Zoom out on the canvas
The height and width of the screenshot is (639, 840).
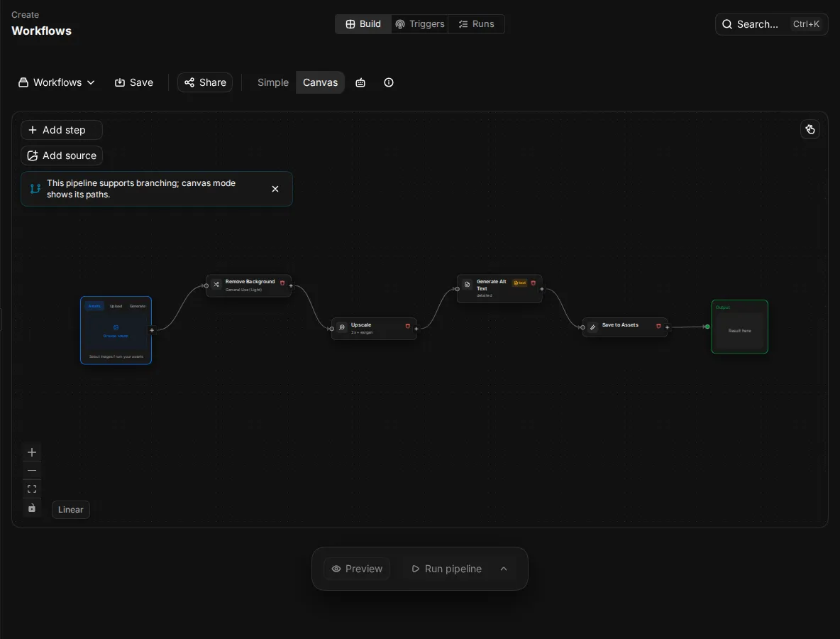click(32, 471)
